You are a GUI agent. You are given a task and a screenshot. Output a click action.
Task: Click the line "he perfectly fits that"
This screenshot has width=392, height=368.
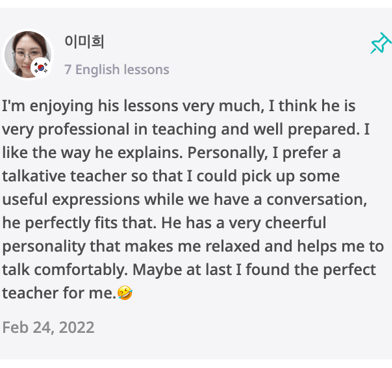79,223
